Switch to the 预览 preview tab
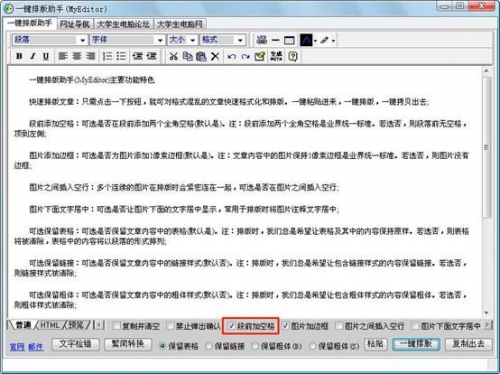The height and width of the screenshot is (374, 500). (76, 325)
